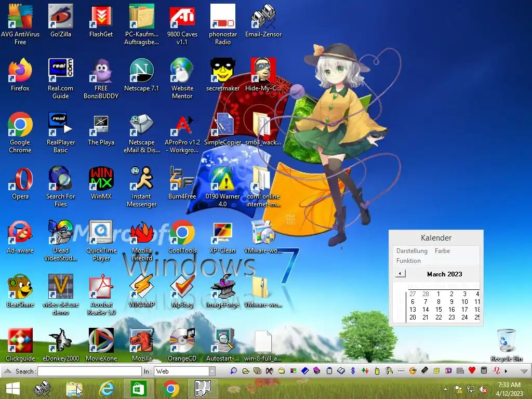
Task: Click the blue book icon in the search toolbar
Action: 305,371
